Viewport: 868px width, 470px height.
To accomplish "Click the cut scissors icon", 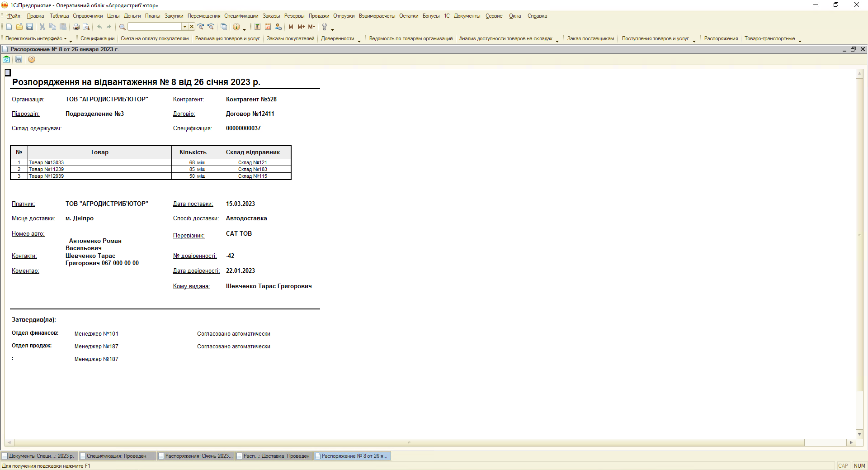I will [x=42, y=27].
